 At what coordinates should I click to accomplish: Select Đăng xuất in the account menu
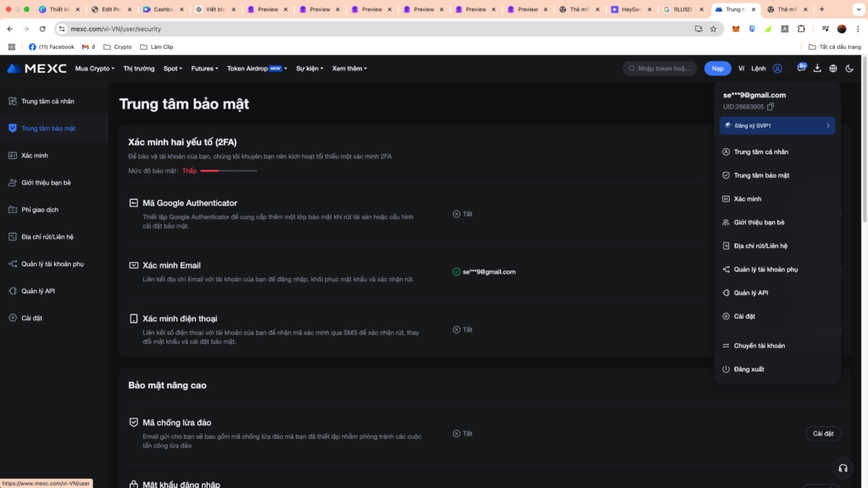[x=748, y=369]
